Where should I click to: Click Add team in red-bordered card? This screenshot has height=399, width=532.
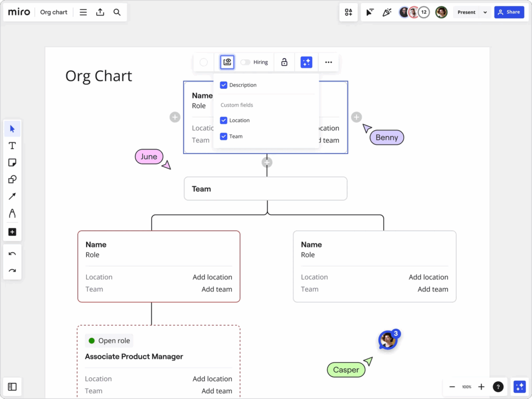pyautogui.click(x=217, y=289)
